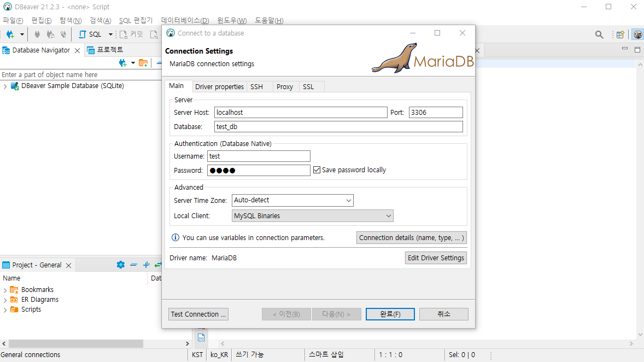Click the Database field with test_db

(338, 126)
